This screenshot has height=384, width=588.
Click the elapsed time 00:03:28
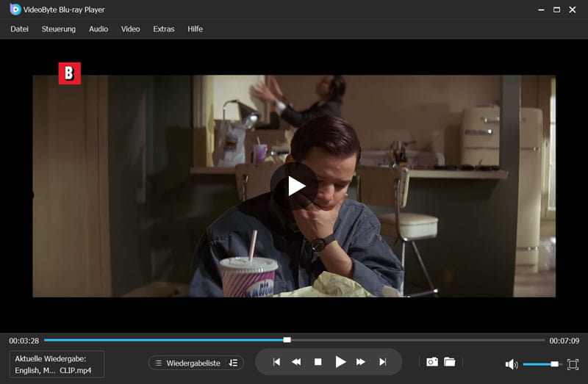coord(24,341)
